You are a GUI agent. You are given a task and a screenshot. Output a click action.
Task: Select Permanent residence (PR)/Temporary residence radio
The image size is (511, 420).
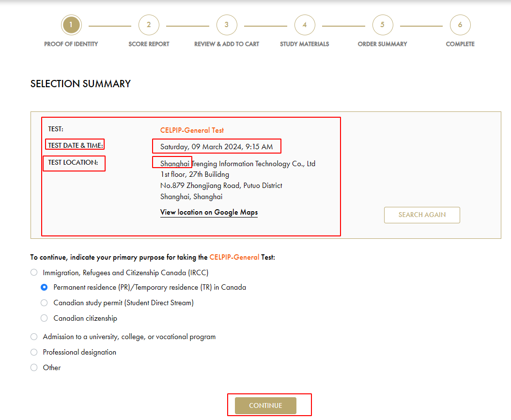point(44,287)
